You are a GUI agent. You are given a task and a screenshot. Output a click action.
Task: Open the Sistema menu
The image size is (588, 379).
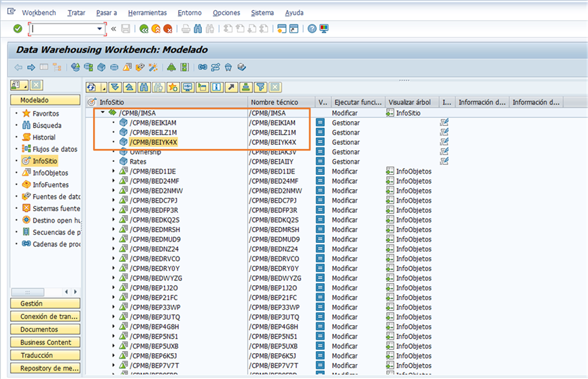pyautogui.click(x=262, y=13)
